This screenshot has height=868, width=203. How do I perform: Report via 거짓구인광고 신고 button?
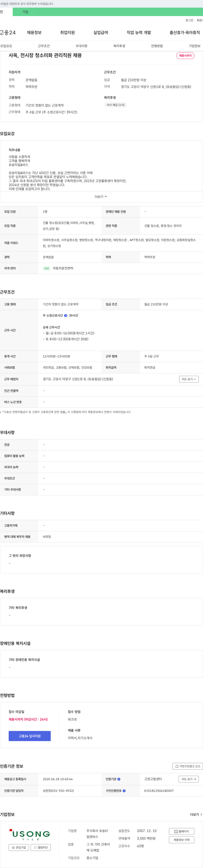pos(188,766)
